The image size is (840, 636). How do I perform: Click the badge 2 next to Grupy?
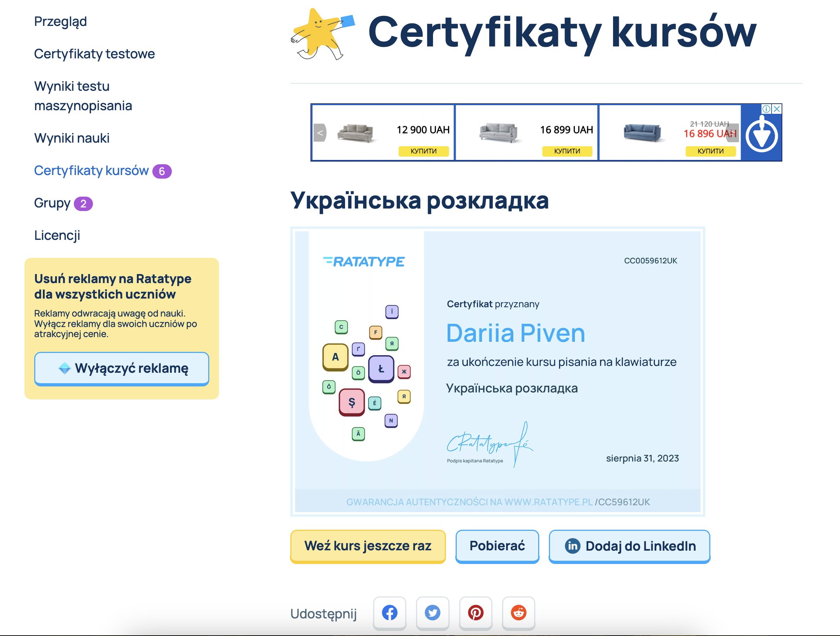(83, 204)
